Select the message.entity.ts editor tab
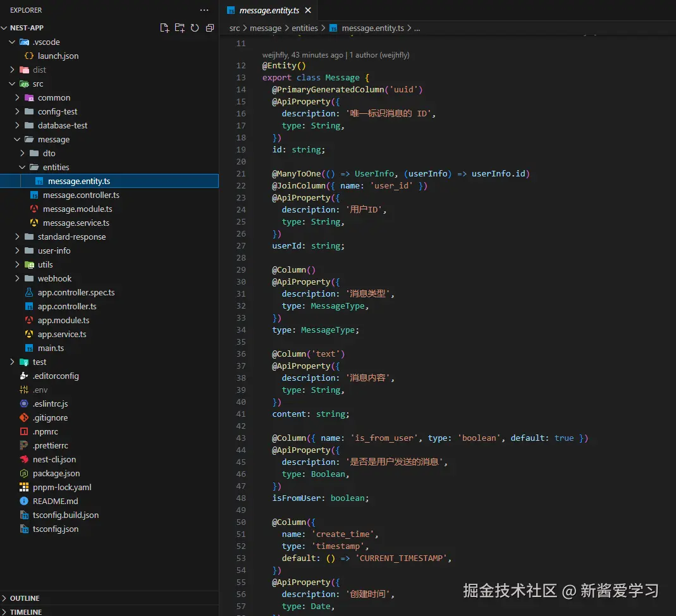Viewport: 676px width, 616px height. [269, 10]
